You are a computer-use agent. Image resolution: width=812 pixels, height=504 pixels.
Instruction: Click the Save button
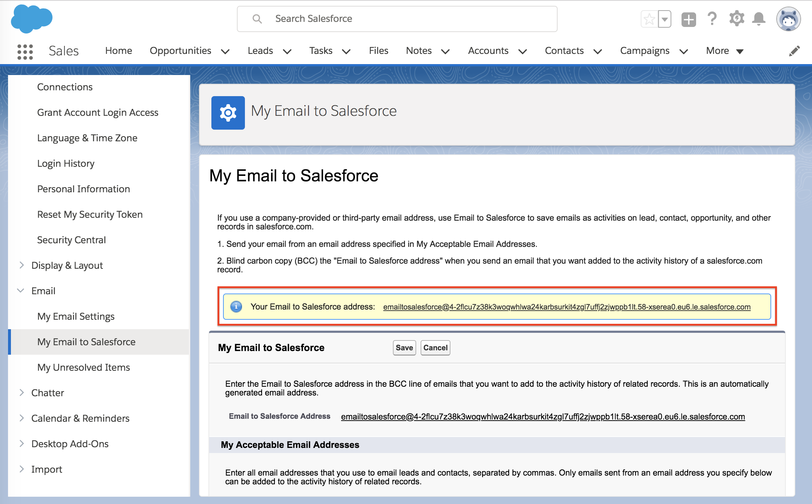pos(404,347)
